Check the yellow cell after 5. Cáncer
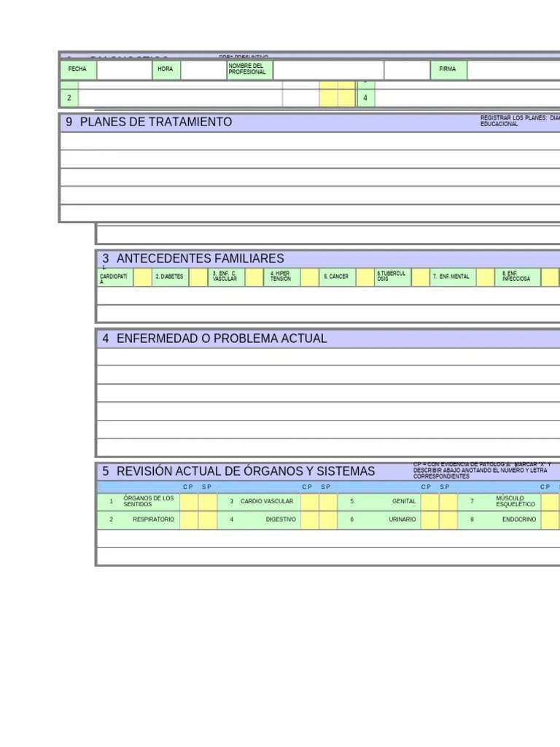This screenshot has width=560, height=747. pos(365,276)
